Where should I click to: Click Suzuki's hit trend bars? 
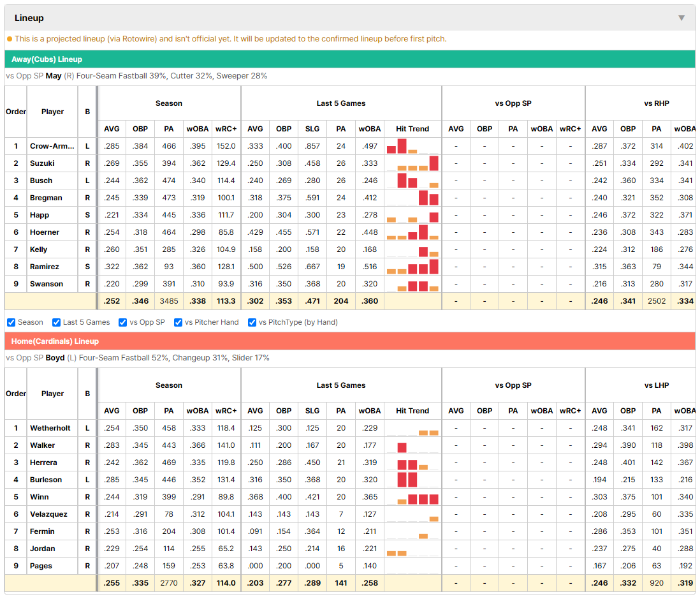412,163
